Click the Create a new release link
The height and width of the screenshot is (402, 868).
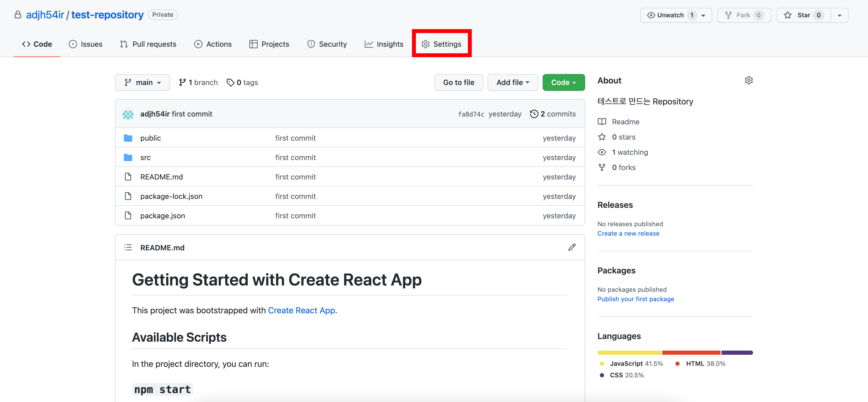pos(628,234)
